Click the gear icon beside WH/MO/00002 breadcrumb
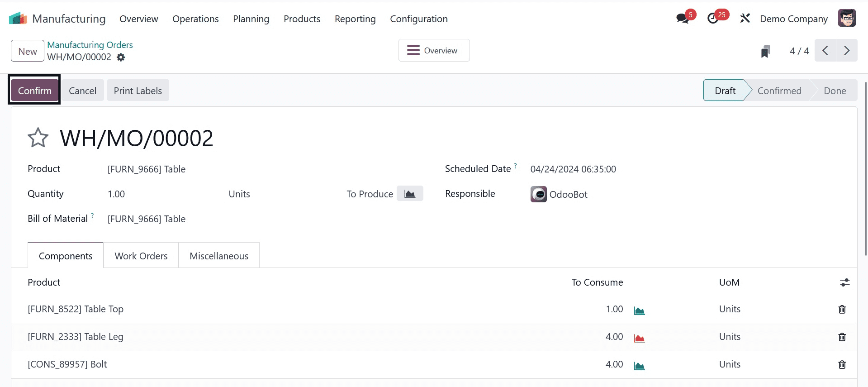The image size is (868, 387). pyautogui.click(x=121, y=57)
